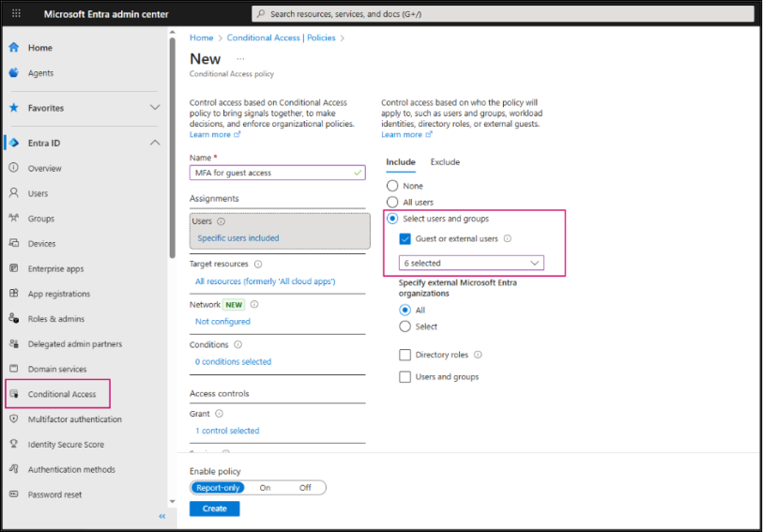Click Specific users included link
Viewport: 763px width, 532px height.
pos(238,237)
